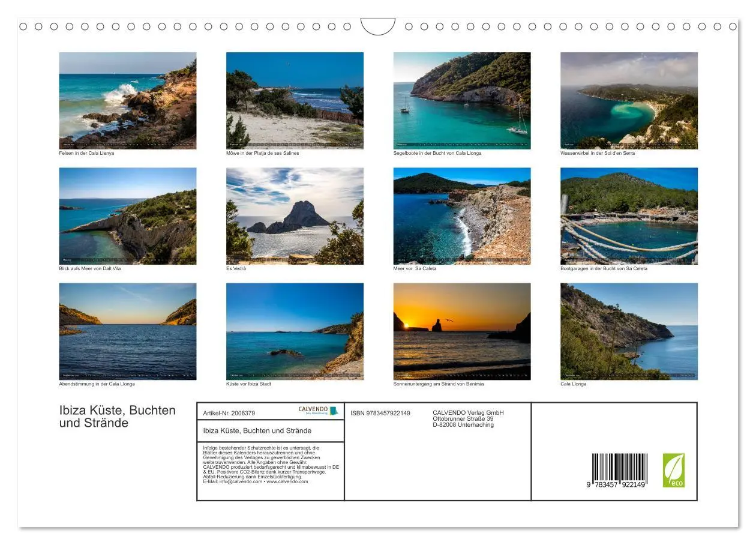Click caption 'Felsen in der Cala Llenya'
756x545 pixels.
click(x=86, y=153)
